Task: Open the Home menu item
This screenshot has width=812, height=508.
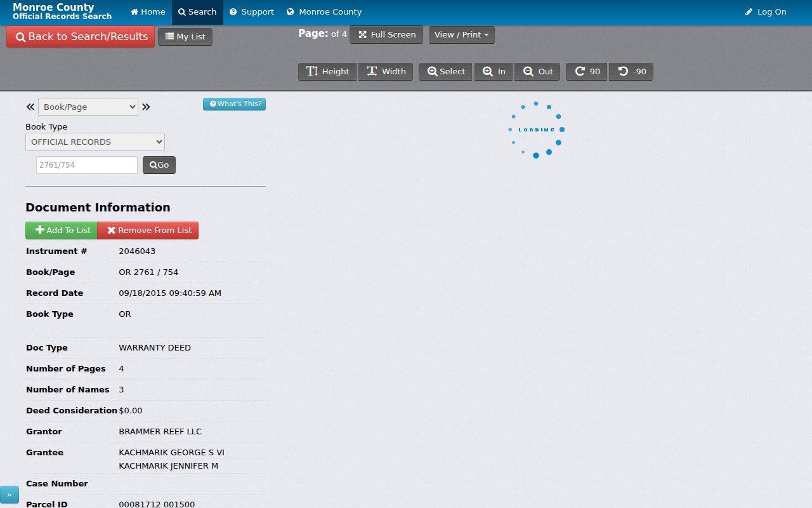Action: tap(148, 12)
